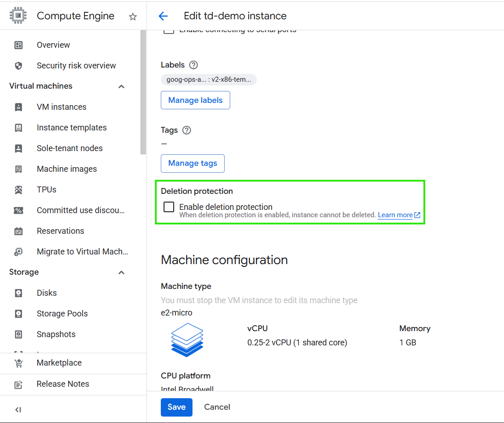This screenshot has height=423, width=504.
Task: Click the back arrow beside Edit td-demo instance
Action: tap(163, 16)
